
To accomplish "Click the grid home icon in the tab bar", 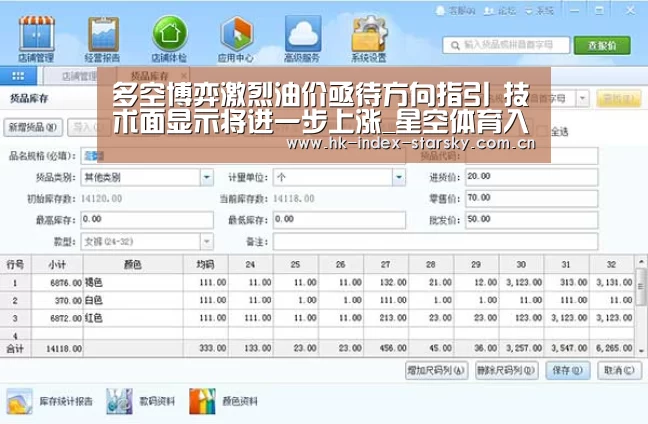I will tap(18, 76).
